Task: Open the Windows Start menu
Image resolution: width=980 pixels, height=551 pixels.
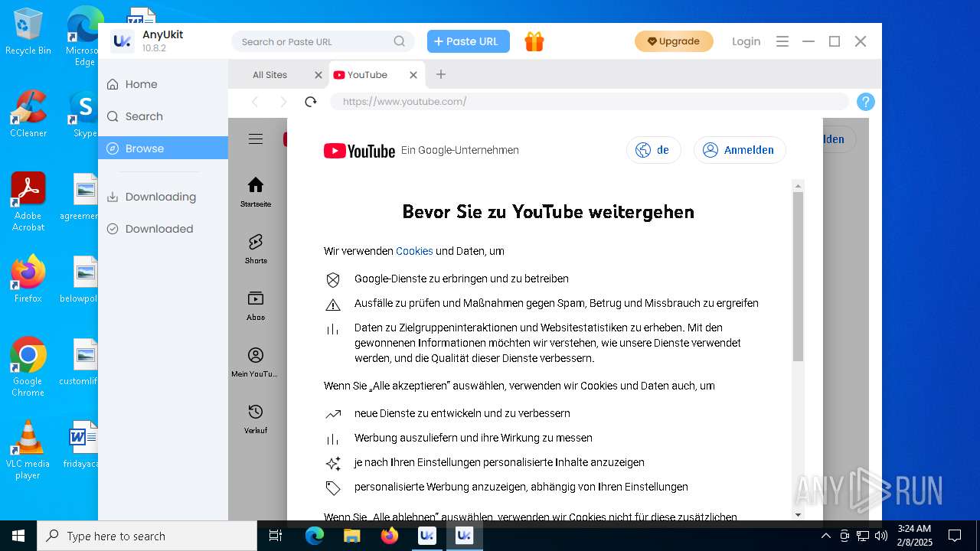Action: (18, 536)
